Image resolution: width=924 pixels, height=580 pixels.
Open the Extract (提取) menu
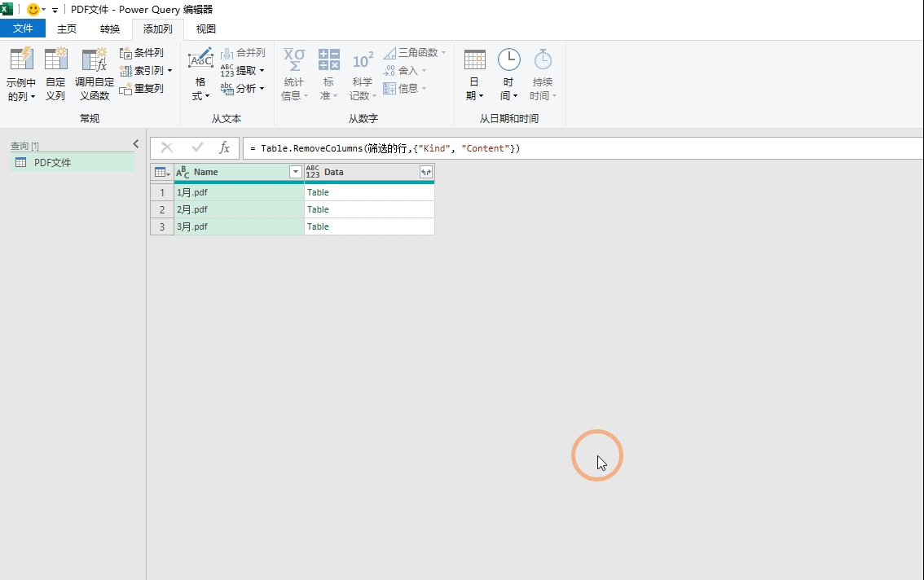[242, 71]
